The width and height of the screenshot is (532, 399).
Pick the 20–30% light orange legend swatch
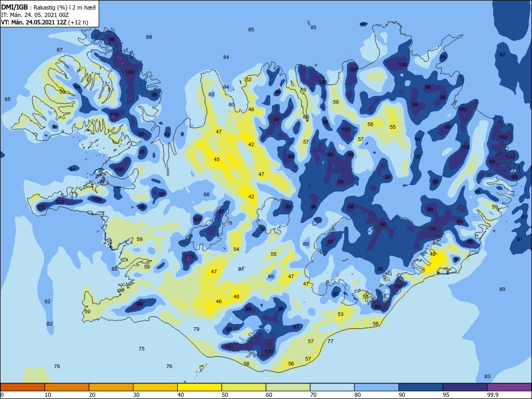(111, 387)
